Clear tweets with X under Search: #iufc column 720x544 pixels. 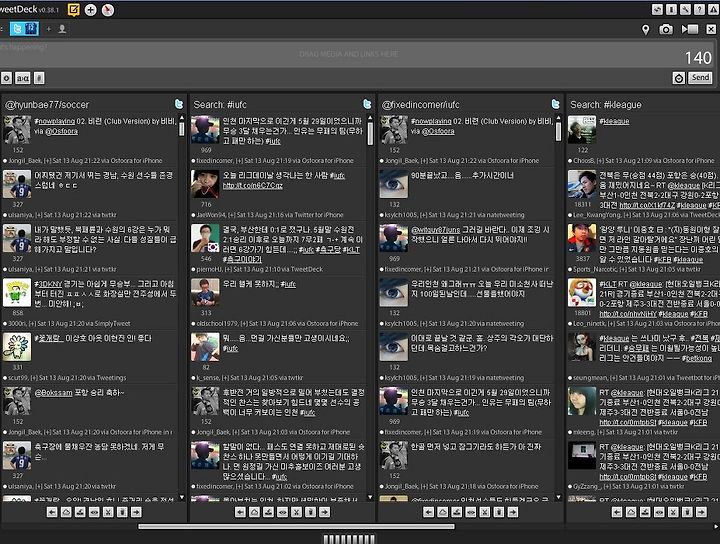pyautogui.click(x=297, y=512)
